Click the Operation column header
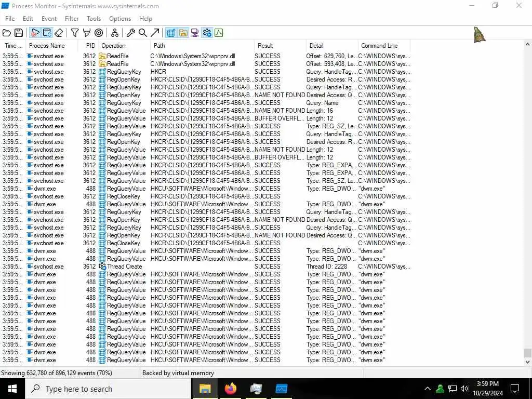This screenshot has width=532, height=399. (125, 46)
